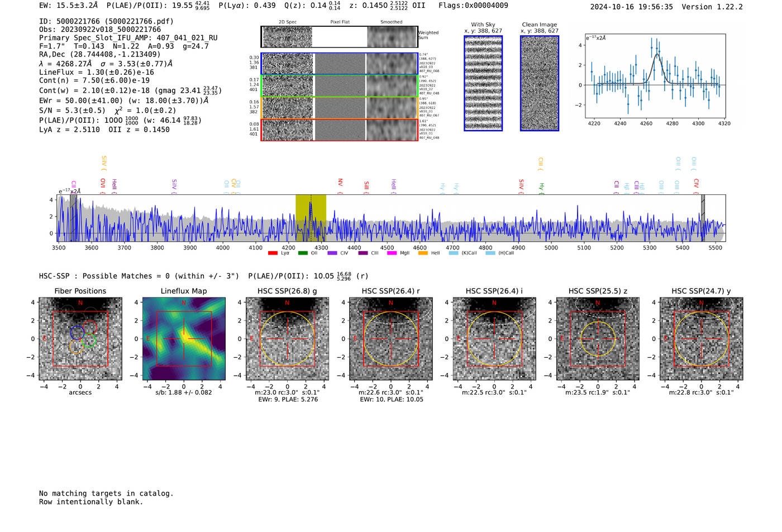Click the grey hatched band near 5460
Image resolution: width=782 pixels, height=532 pixels.
click(x=703, y=218)
